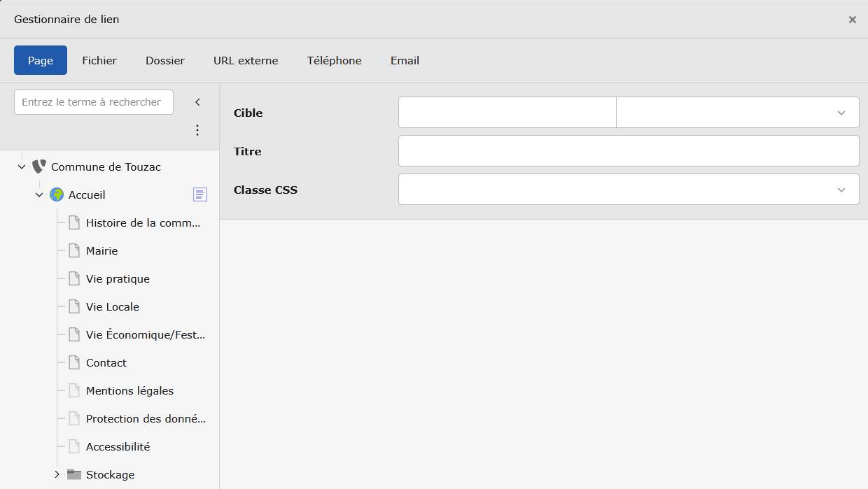Open the three-dot tree options menu

[197, 130]
